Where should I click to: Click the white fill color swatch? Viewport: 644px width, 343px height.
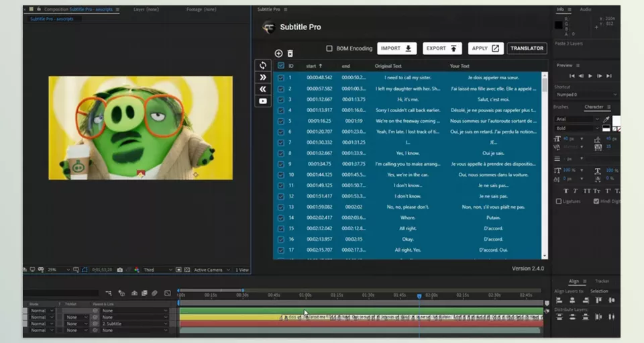point(616,120)
